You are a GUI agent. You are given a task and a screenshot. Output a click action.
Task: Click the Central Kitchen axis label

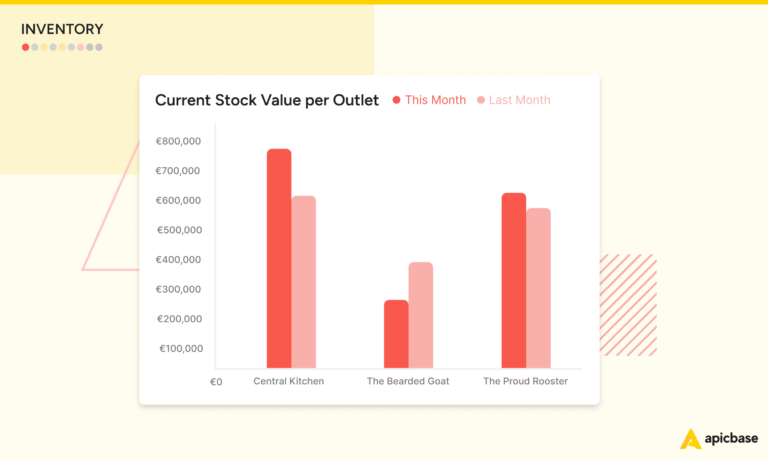click(x=289, y=381)
